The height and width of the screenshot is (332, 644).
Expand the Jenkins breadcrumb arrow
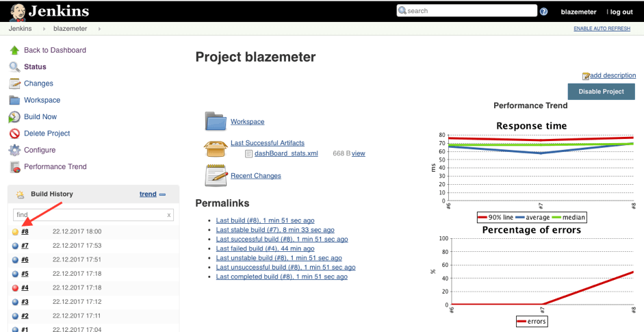tap(44, 29)
